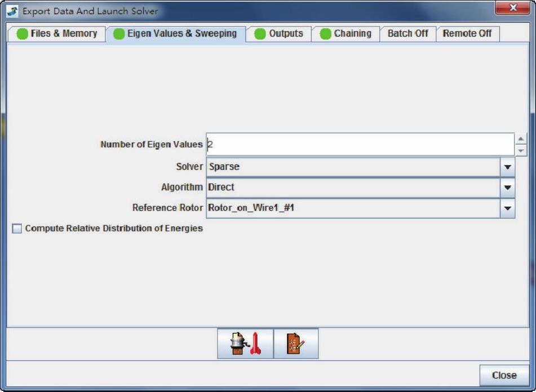Click the Number of Eigen Values input field
Image resolution: width=536 pixels, height=392 pixels.
click(x=359, y=145)
